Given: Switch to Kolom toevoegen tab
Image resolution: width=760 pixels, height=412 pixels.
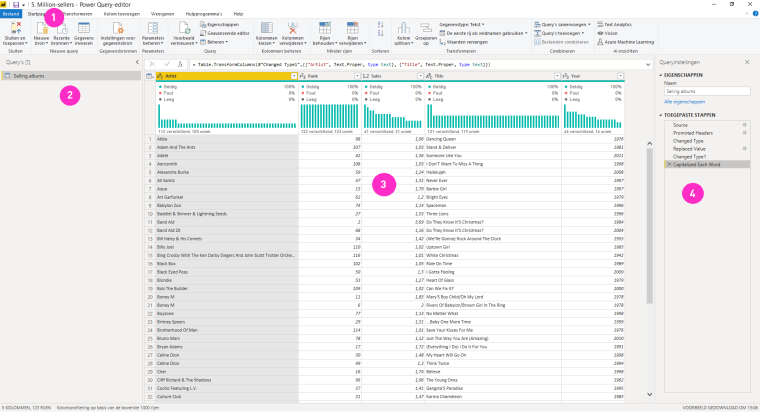Looking at the screenshot, I should click(122, 14).
